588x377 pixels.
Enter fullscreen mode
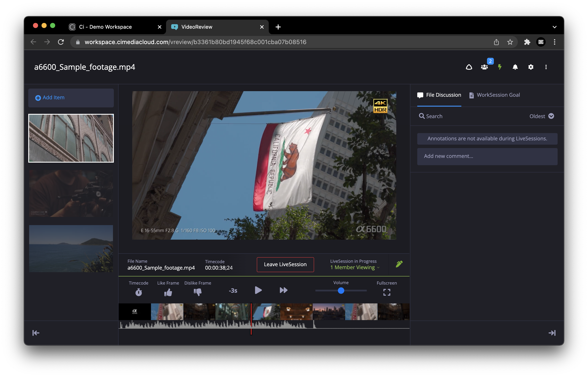pyautogui.click(x=386, y=292)
